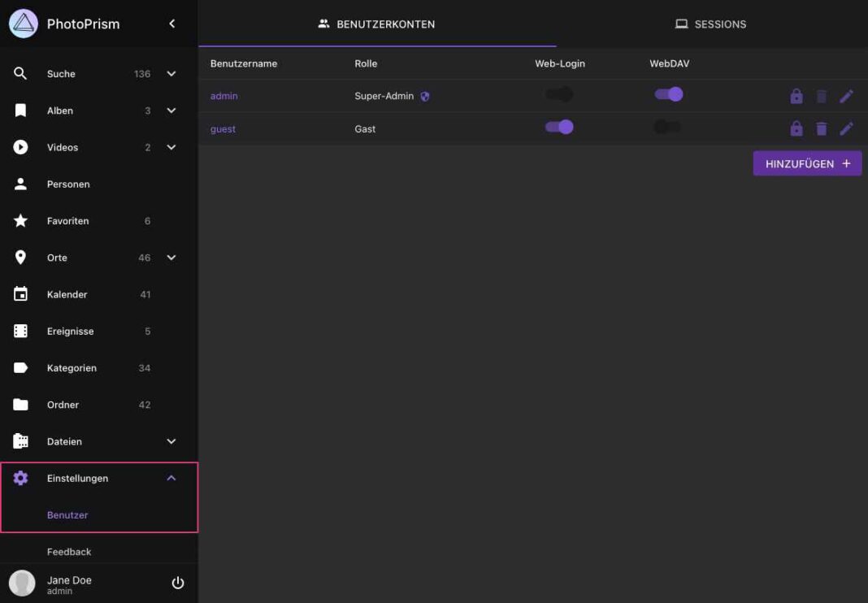The height and width of the screenshot is (603, 868).
Task: Click the pencil edit icon for admin
Action: point(846,96)
